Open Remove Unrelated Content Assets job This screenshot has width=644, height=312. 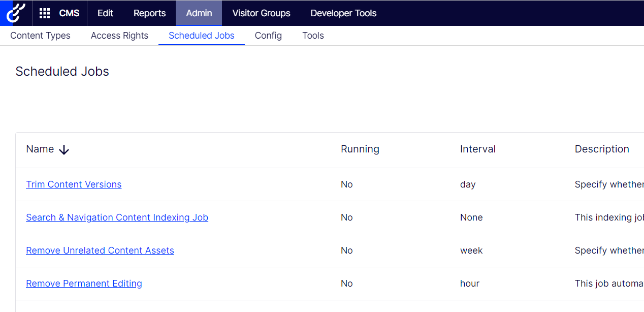[x=100, y=251]
